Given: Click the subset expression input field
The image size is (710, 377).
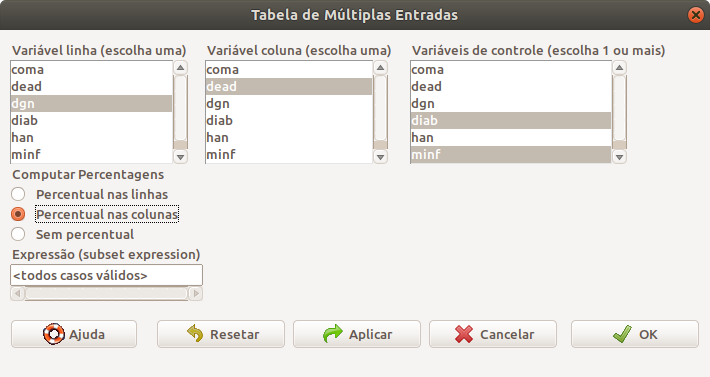Looking at the screenshot, I should click(106, 275).
